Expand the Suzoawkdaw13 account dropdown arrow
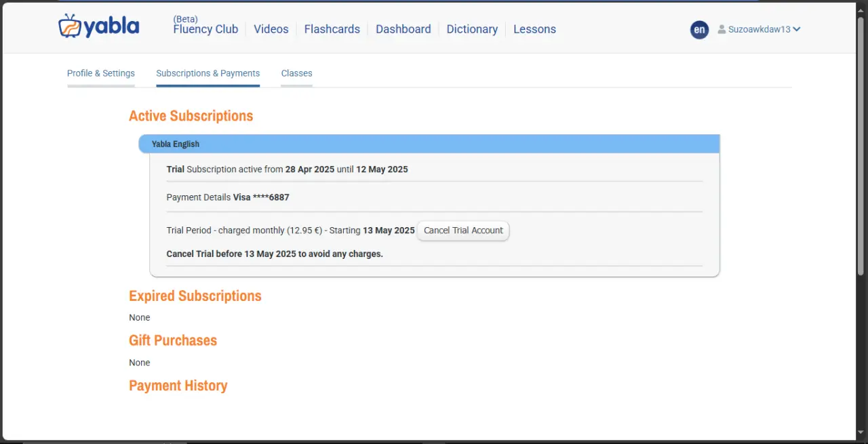This screenshot has height=444, width=868. (x=797, y=29)
